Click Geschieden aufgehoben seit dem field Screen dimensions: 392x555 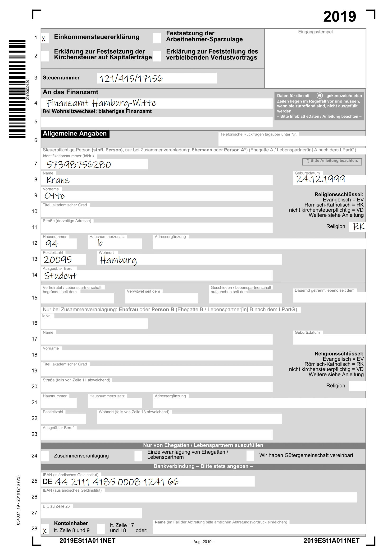click(x=246, y=298)
